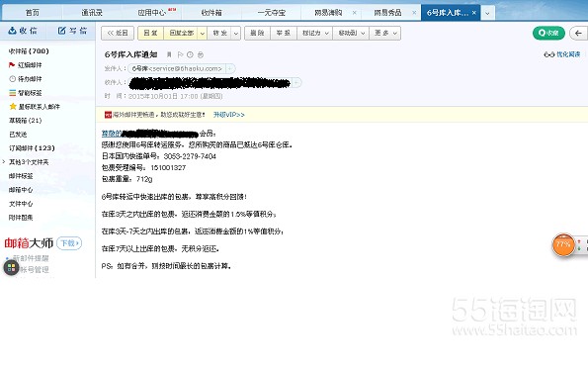Close the 网易海购 tab
Viewport: 588px width, 371px height.
[355, 13]
